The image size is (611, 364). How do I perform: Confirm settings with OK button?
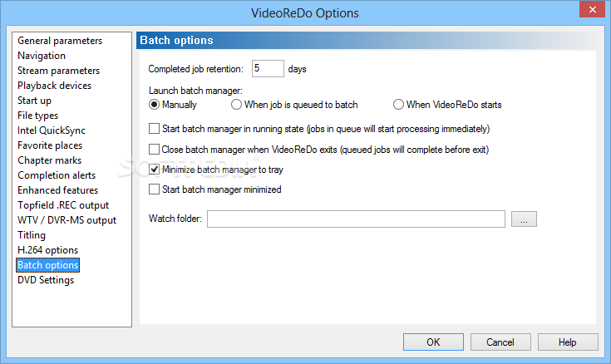433,342
